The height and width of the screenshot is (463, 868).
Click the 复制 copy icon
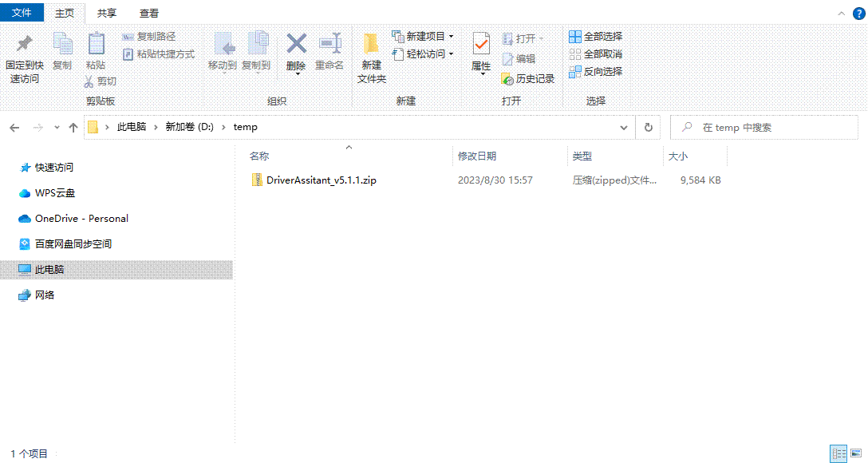[x=62, y=44]
